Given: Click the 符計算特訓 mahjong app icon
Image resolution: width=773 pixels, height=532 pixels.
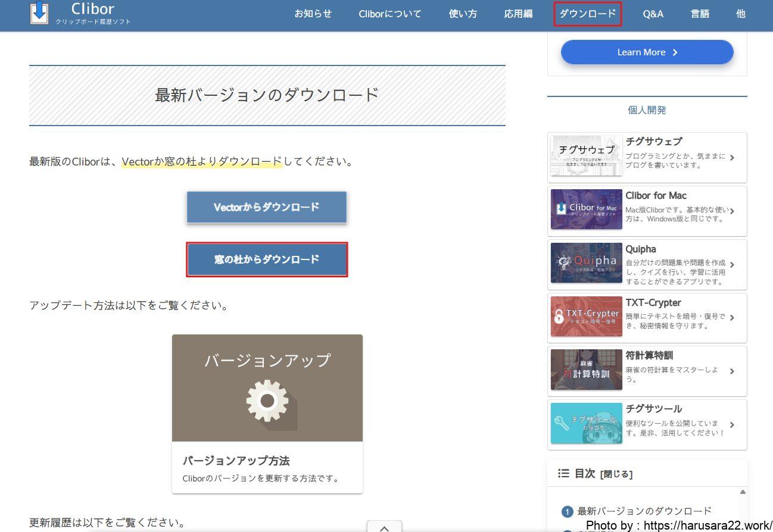Looking at the screenshot, I should tap(585, 370).
